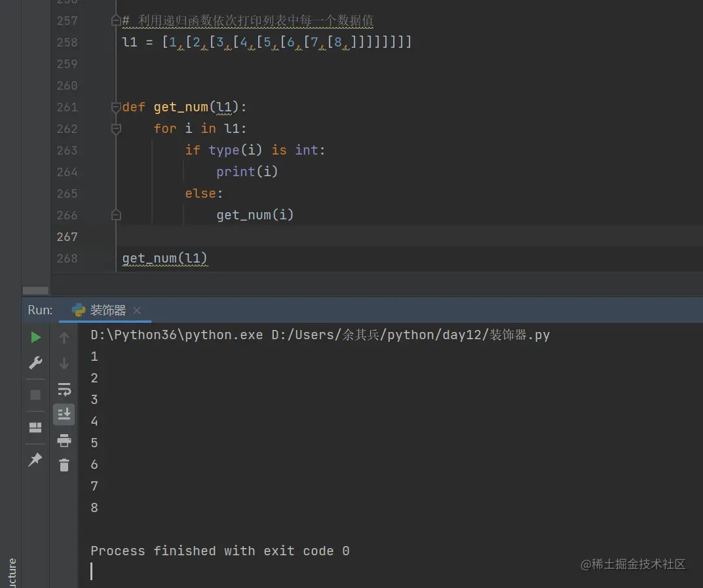Click 'Process finished with exit code 0'
Screen dimensions: 703x588
click(x=219, y=551)
